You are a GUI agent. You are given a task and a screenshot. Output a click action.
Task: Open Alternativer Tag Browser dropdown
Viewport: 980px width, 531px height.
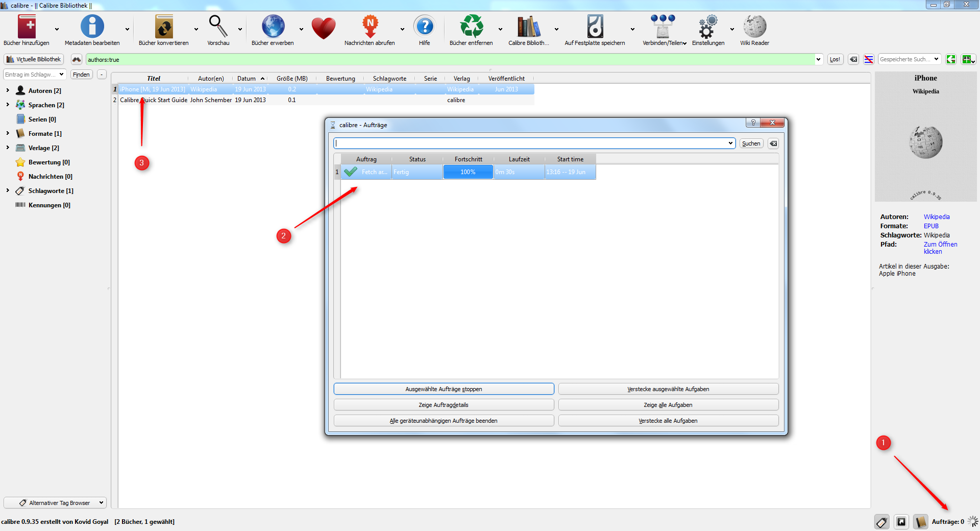click(55, 503)
